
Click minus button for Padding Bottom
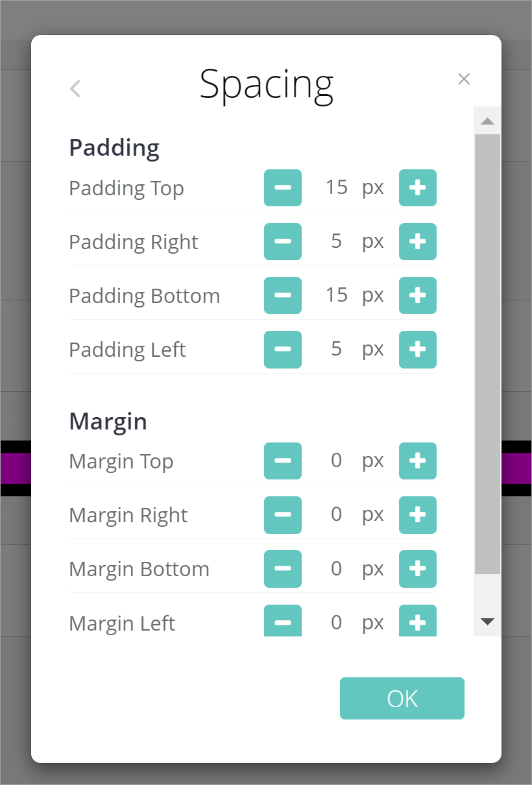point(283,296)
